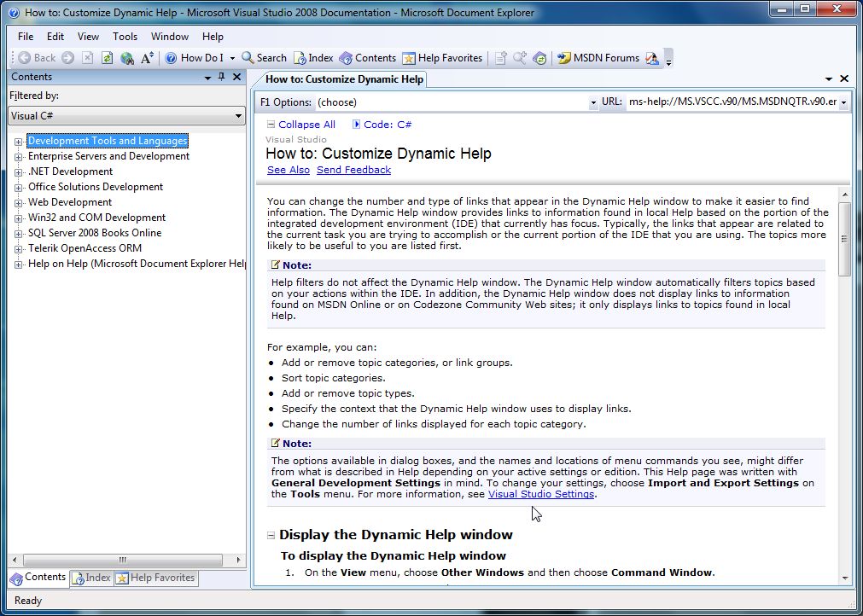
Task: Click the Font Size toolbar icon
Action: coord(147,58)
